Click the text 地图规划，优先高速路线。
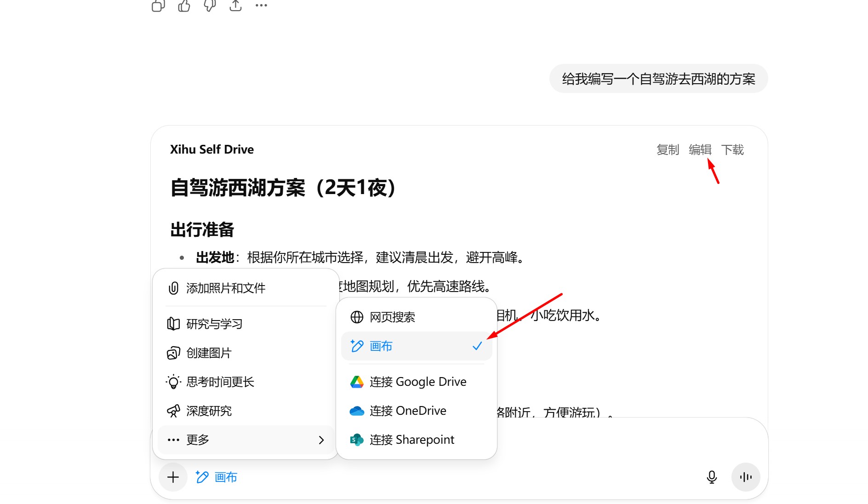This screenshot has height=504, width=868. pyautogui.click(x=417, y=286)
